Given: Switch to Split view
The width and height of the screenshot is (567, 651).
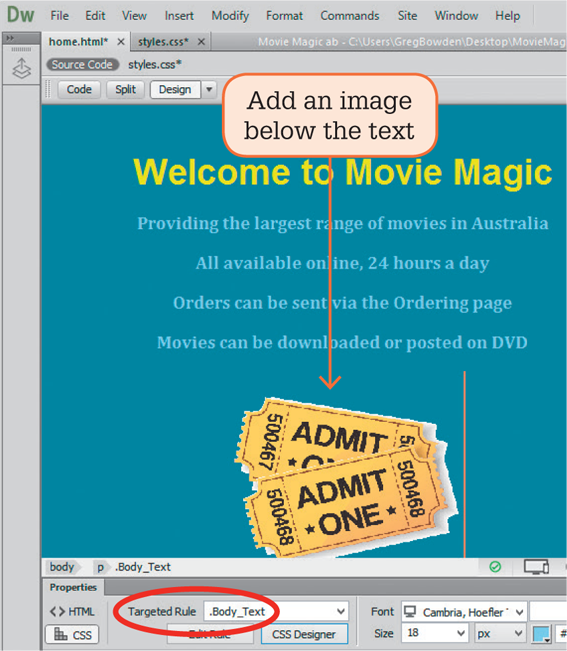Looking at the screenshot, I should (125, 90).
